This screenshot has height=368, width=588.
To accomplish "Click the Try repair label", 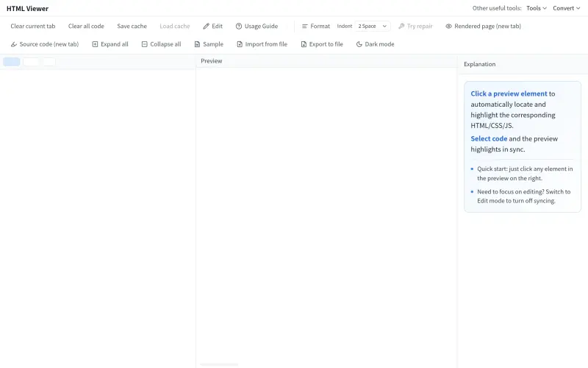I will (x=420, y=26).
